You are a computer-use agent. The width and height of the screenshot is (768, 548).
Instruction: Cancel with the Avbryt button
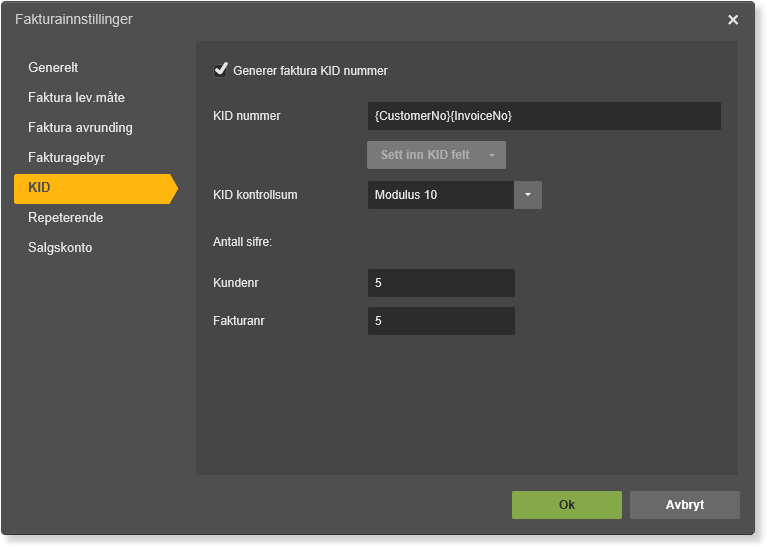click(685, 505)
